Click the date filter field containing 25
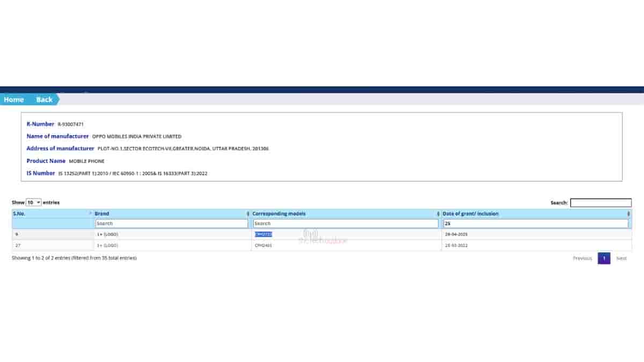The width and height of the screenshot is (644, 362). 535,224
